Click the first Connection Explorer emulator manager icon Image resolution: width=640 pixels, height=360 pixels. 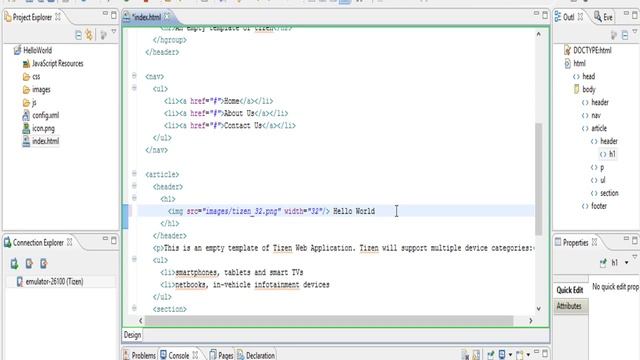click(14, 264)
